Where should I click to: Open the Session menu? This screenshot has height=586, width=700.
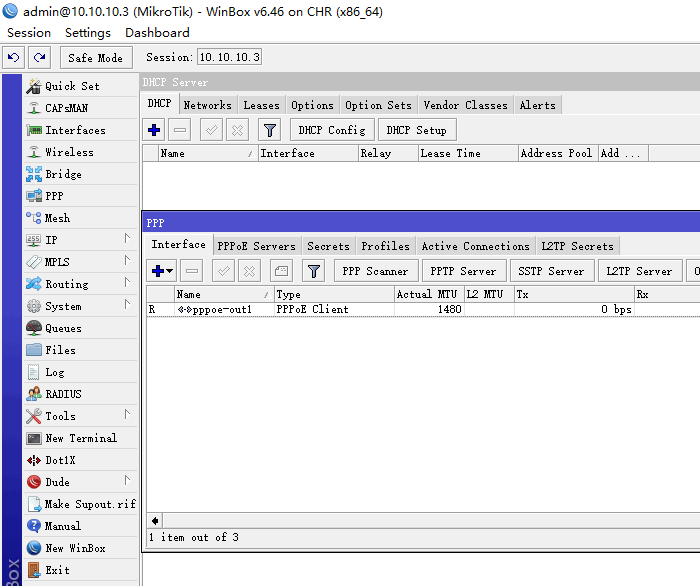[x=29, y=33]
